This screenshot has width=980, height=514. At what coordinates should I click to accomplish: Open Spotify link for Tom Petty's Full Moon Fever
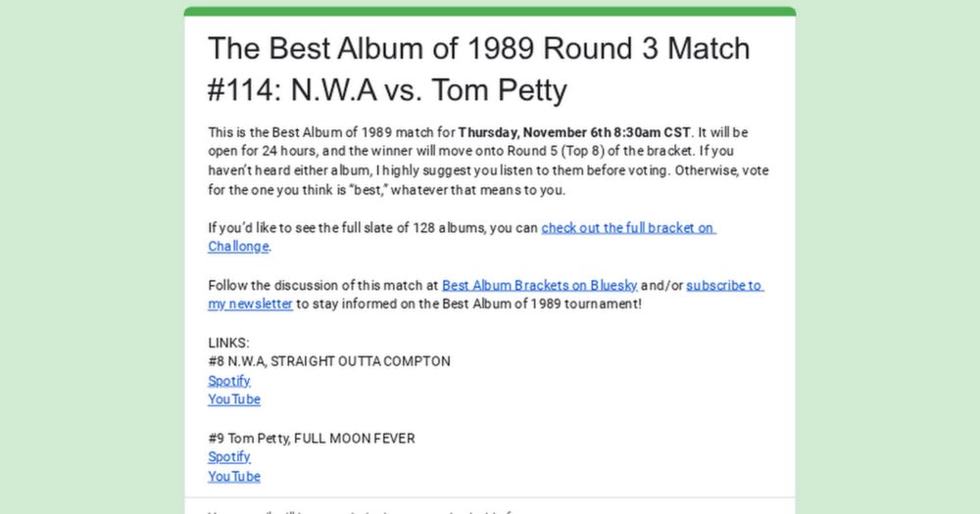point(229,457)
